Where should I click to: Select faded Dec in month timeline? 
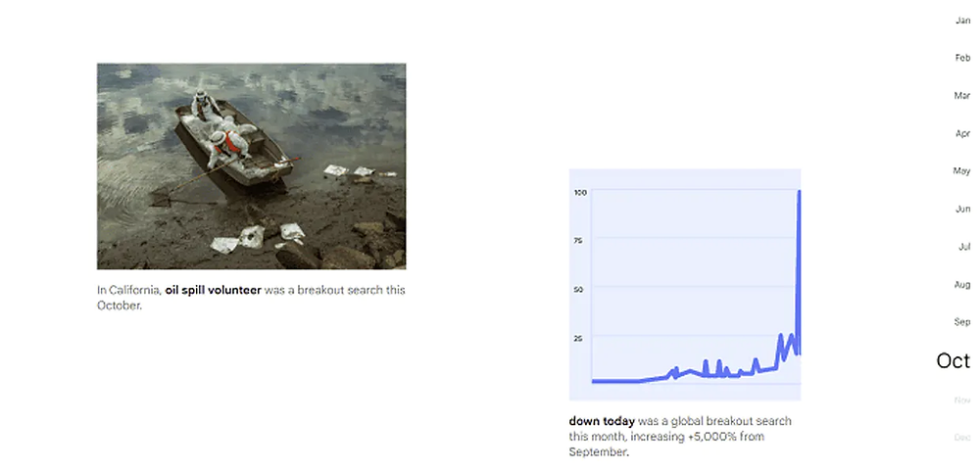[x=962, y=438]
